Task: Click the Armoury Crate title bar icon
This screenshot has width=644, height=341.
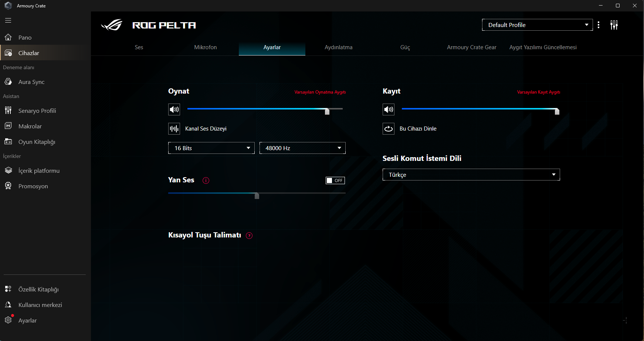Action: tap(8, 6)
